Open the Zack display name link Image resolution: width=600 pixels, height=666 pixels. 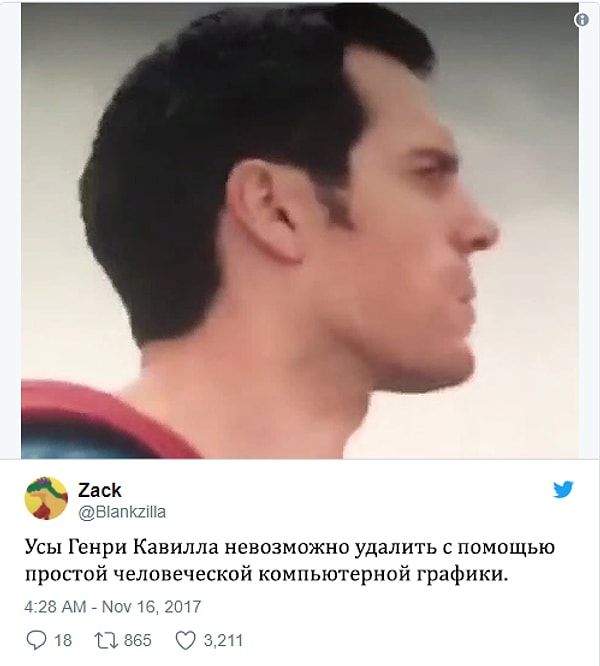[100, 490]
